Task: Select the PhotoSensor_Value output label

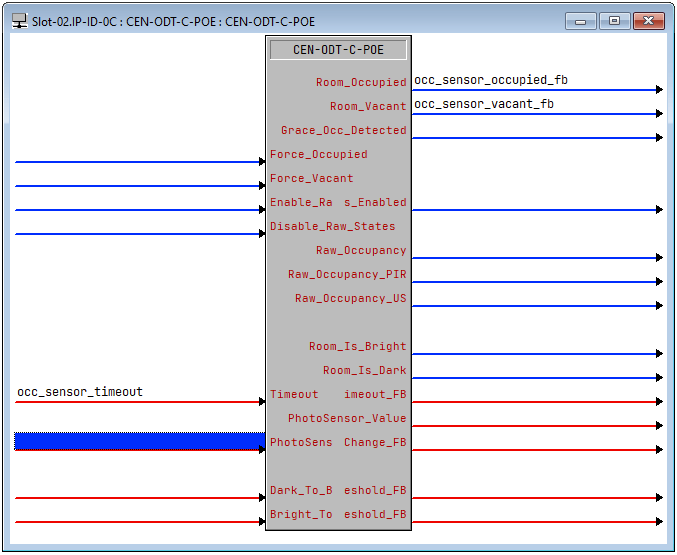Action: click(347, 418)
